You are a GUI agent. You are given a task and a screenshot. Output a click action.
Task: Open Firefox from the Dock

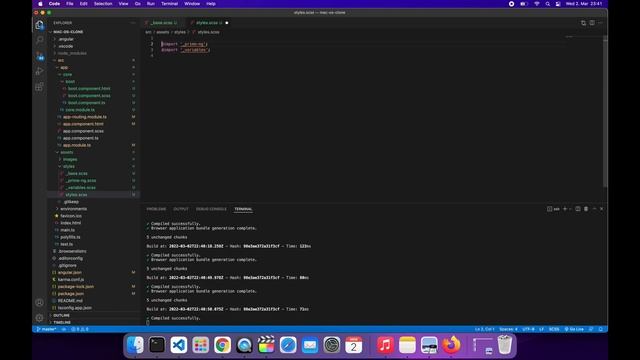451,345
